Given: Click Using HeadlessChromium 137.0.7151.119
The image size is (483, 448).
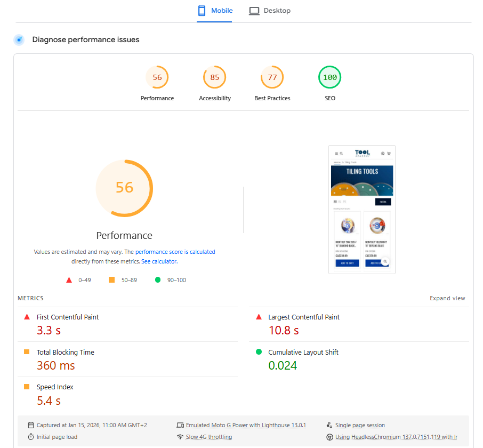Looking at the screenshot, I should (396, 437).
